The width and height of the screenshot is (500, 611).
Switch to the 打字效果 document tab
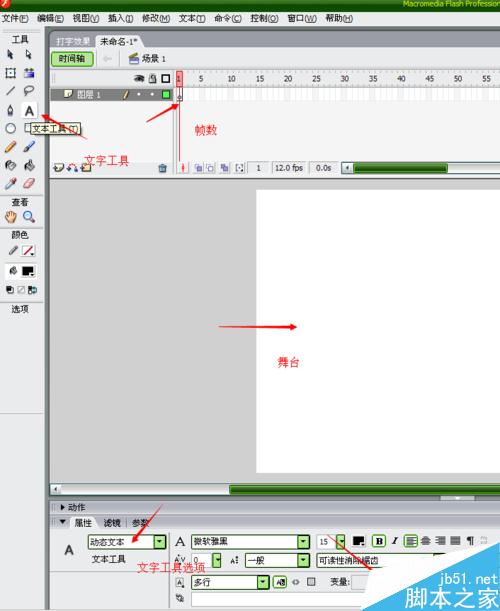pos(73,41)
